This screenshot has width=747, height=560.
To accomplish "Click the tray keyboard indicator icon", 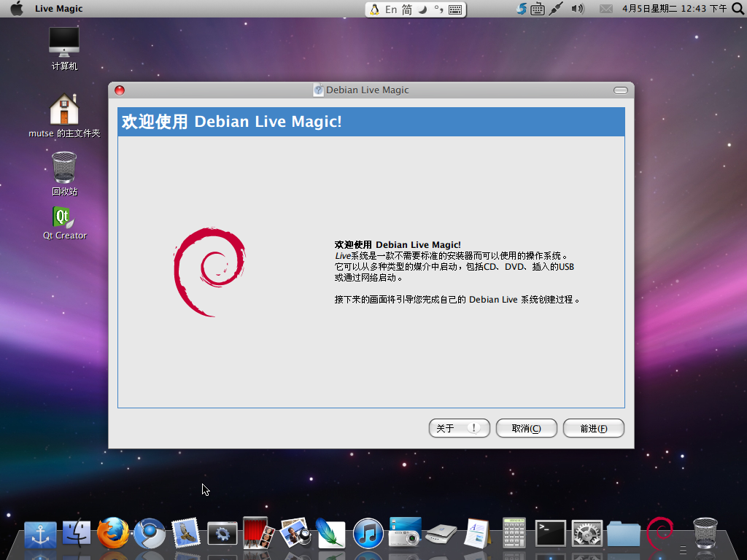I will [x=538, y=9].
